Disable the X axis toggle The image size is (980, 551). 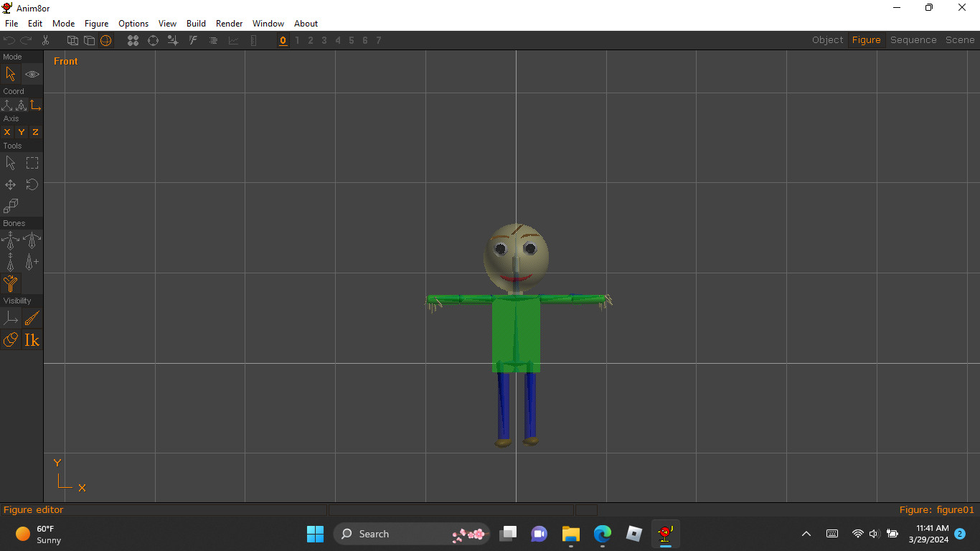click(7, 132)
